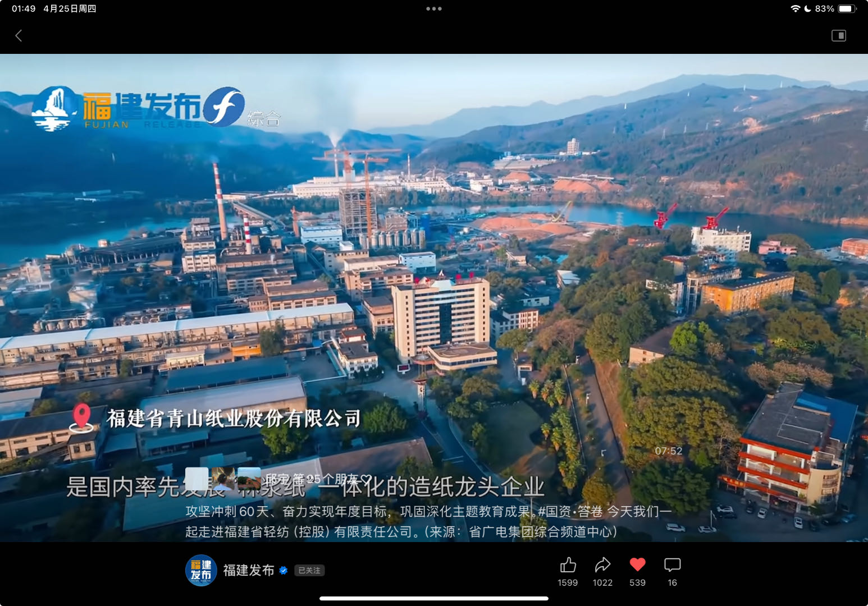Tap the 福建省青山纸业 location pin icon
Image resolution: width=868 pixels, height=606 pixels.
click(x=82, y=418)
